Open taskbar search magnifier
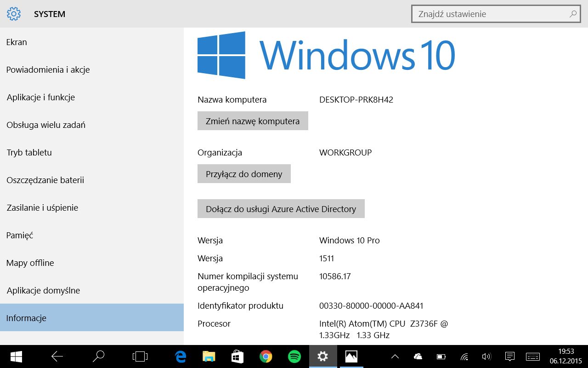This screenshot has height=368, width=588. tap(98, 356)
